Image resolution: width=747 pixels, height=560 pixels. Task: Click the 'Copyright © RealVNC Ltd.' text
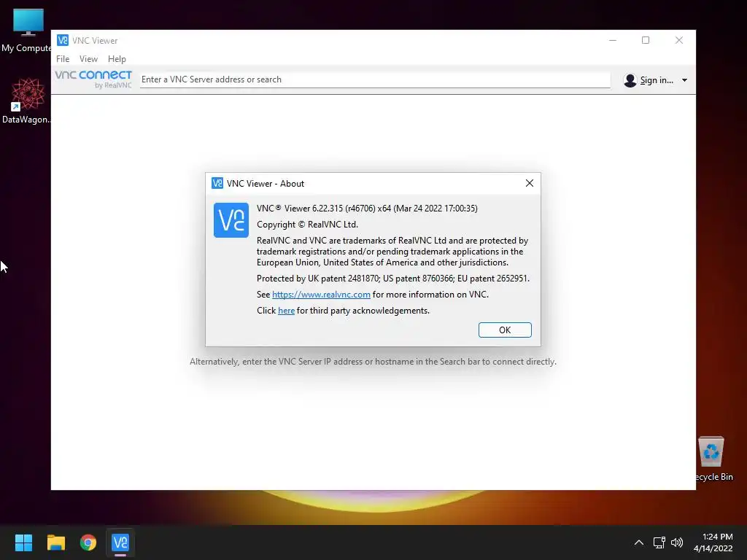307,225
